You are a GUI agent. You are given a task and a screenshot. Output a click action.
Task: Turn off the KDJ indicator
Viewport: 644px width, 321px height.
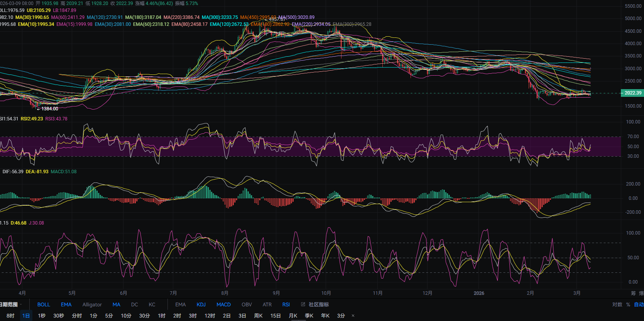(201, 304)
